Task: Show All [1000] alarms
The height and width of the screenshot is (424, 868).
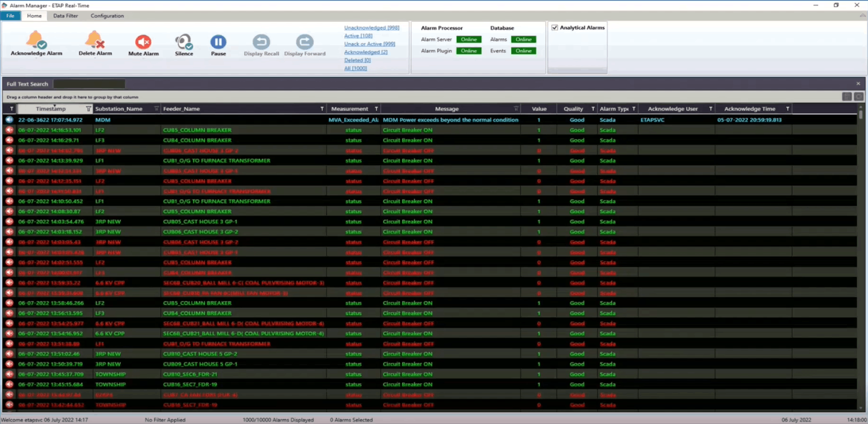Action: click(x=356, y=68)
